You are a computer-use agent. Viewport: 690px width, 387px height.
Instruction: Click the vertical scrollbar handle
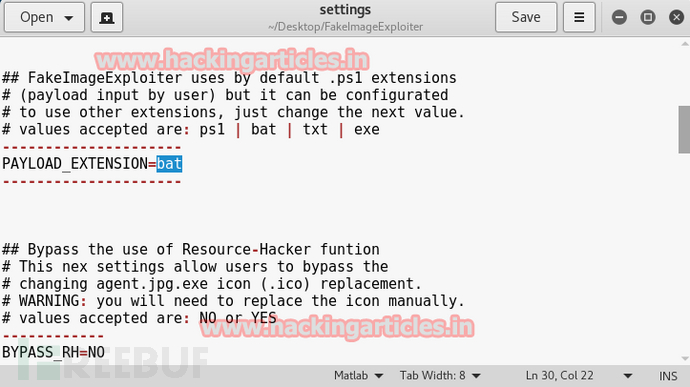(x=684, y=129)
